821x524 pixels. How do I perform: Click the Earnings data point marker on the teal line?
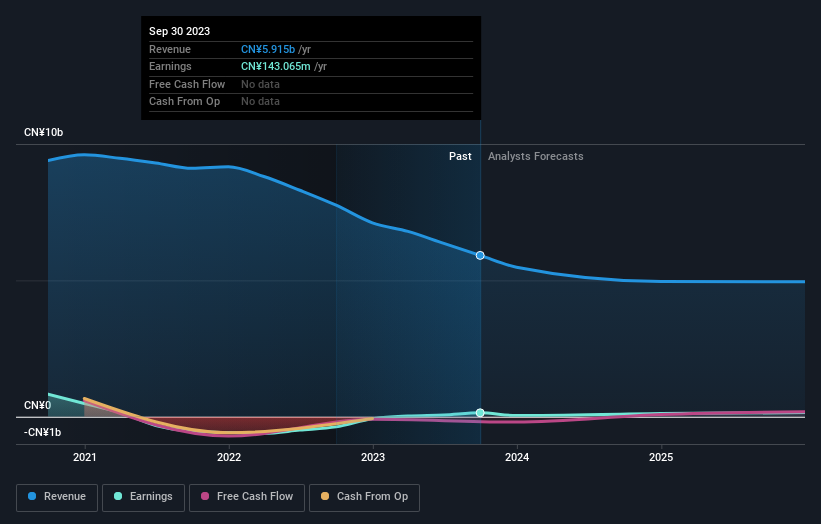click(x=480, y=413)
